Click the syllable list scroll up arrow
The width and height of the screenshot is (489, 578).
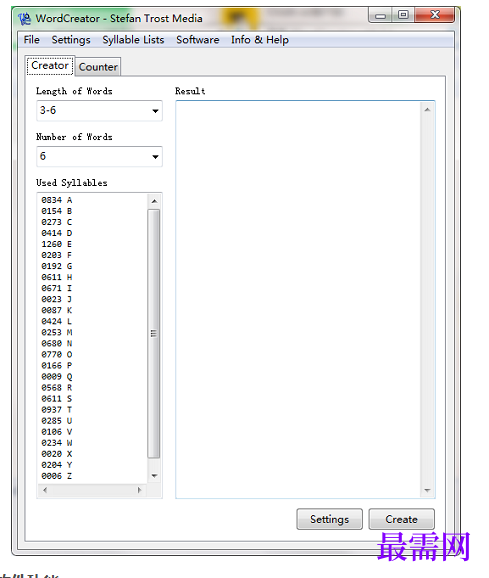click(x=154, y=201)
